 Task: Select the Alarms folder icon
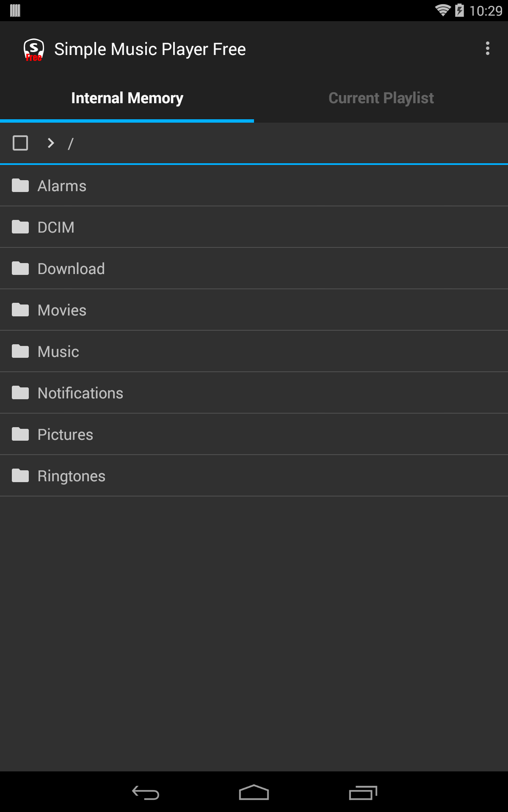20,185
